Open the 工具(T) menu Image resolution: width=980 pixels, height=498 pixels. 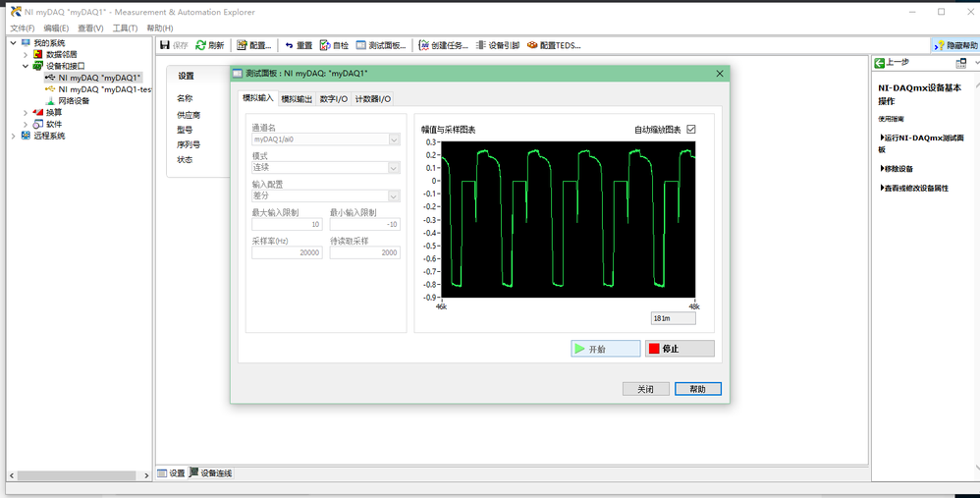[x=125, y=28]
